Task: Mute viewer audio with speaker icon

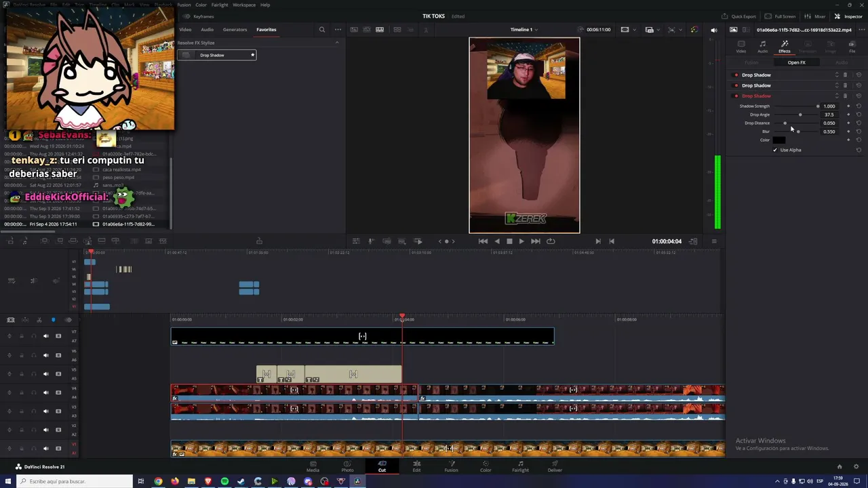Action: (713, 30)
